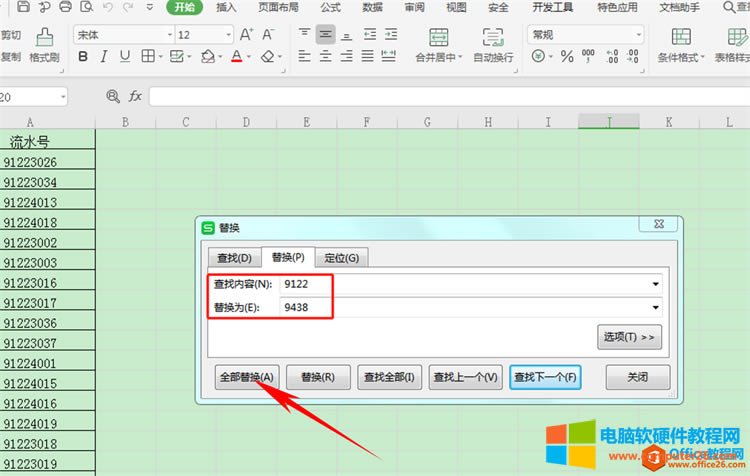Click 查找上一个(V) button

click(x=465, y=377)
